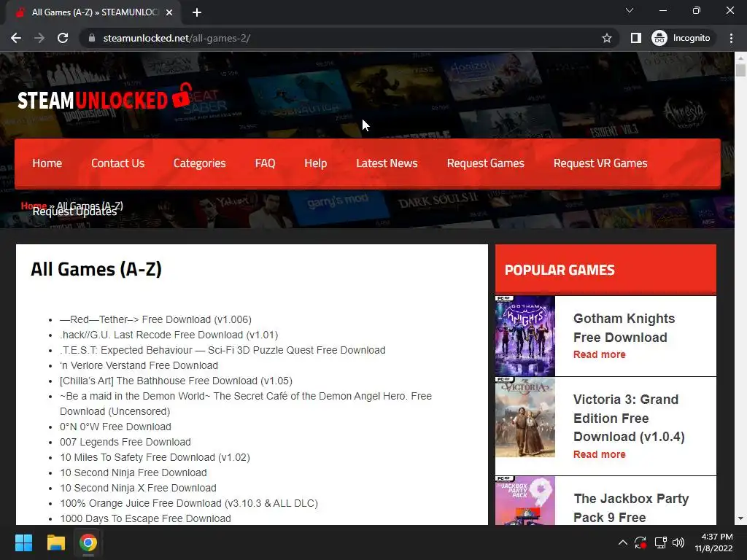This screenshot has width=747, height=560.
Task: Open the FAQ nav item
Action: (265, 163)
